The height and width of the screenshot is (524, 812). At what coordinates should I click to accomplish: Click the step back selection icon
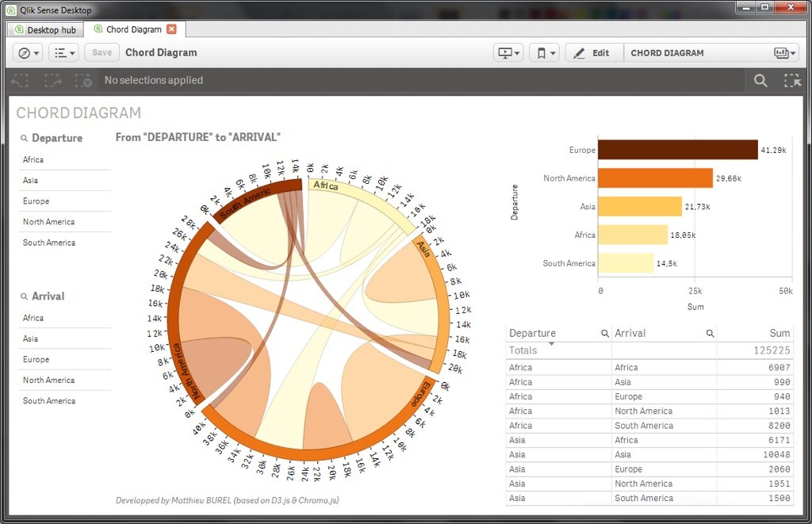pos(21,80)
